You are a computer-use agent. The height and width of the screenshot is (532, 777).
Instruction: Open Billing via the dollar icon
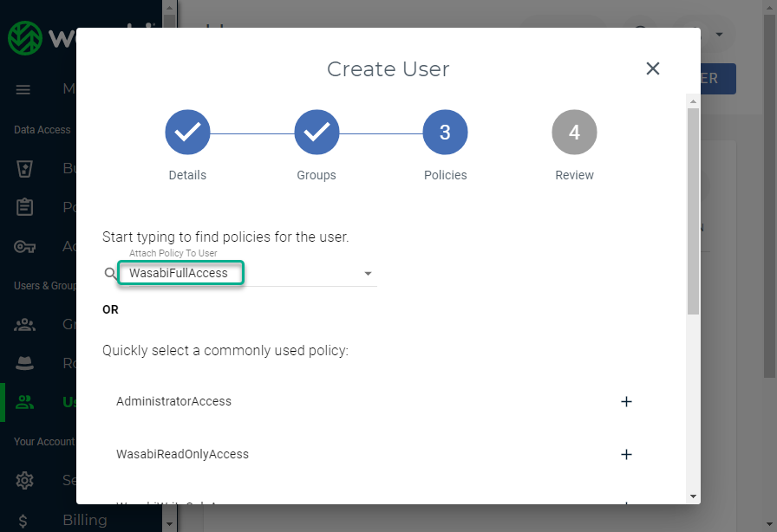[23, 520]
